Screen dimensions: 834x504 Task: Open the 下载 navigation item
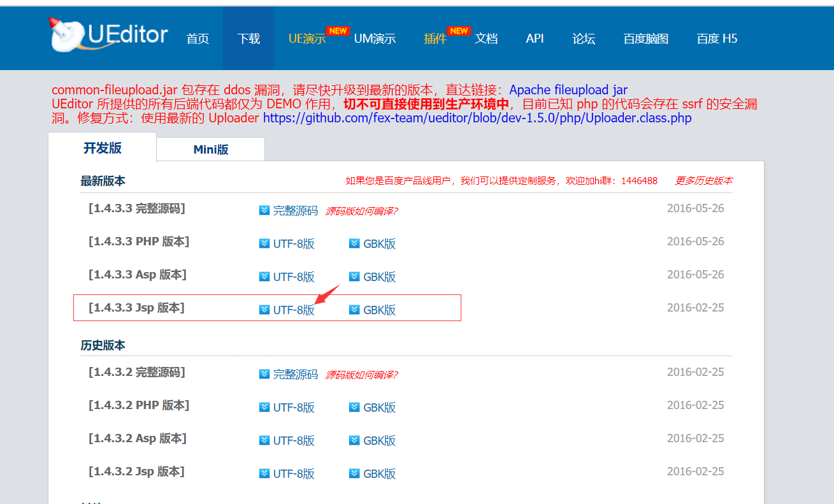pyautogui.click(x=248, y=38)
